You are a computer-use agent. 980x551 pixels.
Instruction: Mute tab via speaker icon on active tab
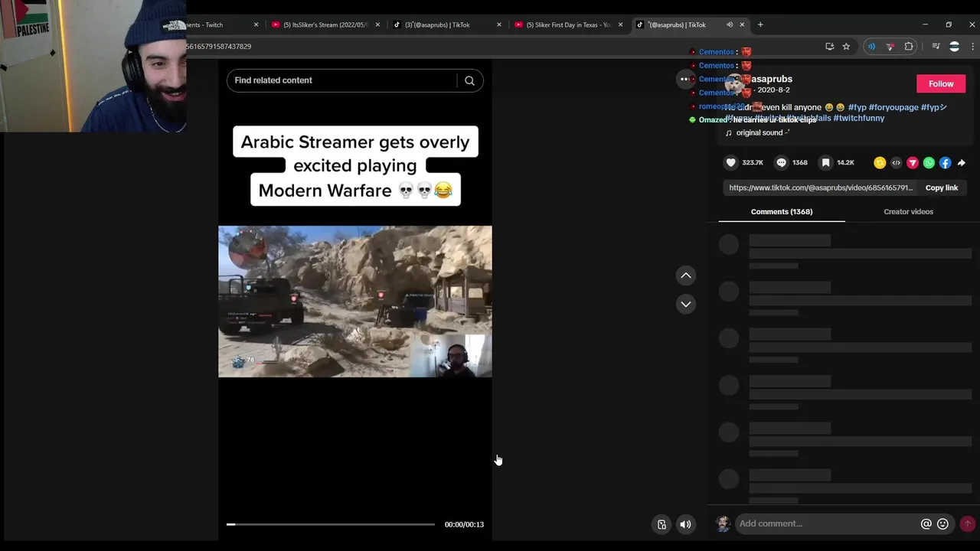[730, 24]
